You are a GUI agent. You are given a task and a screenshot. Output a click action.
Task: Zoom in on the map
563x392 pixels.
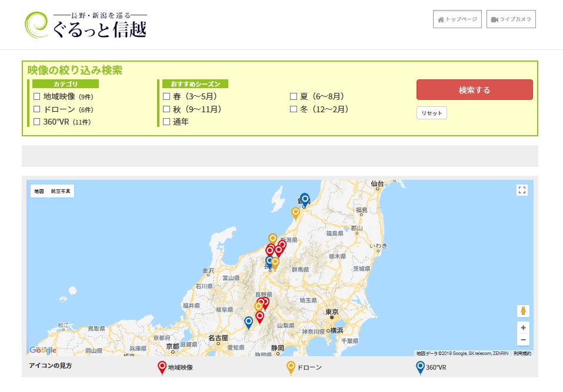(x=523, y=327)
